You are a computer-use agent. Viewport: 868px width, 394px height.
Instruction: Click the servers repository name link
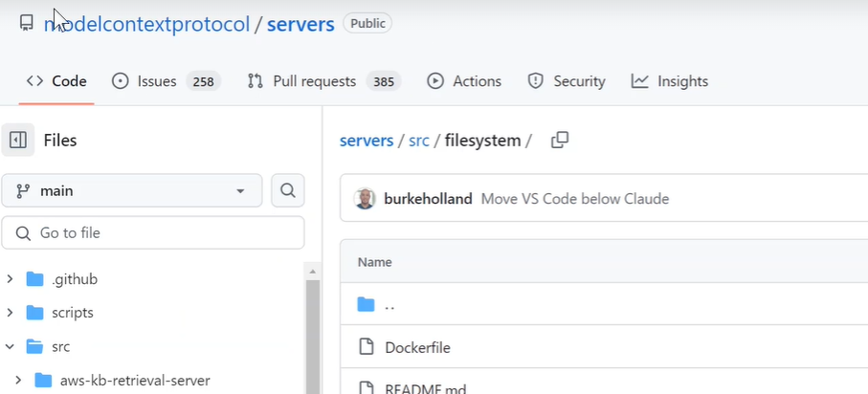point(300,24)
